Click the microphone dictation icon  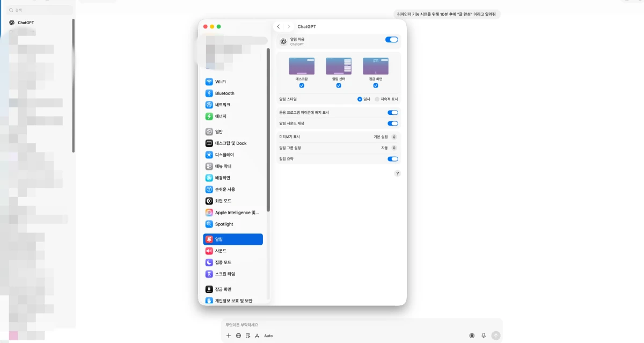pyautogui.click(x=484, y=335)
